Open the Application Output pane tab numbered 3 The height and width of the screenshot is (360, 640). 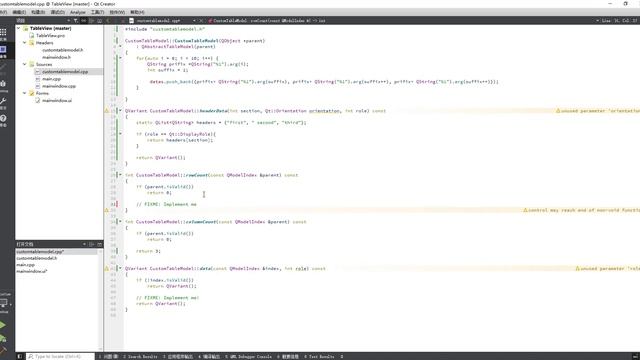point(178,357)
